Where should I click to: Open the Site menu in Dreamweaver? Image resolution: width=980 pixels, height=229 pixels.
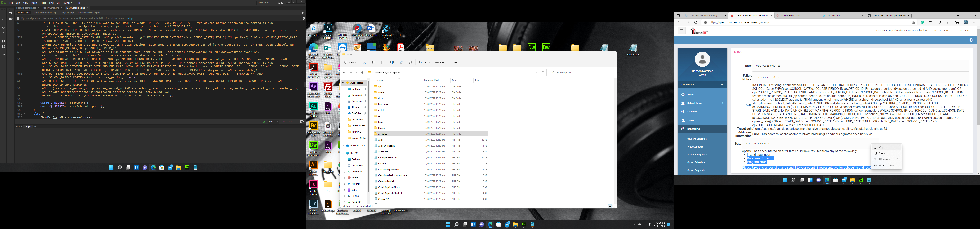click(x=59, y=3)
